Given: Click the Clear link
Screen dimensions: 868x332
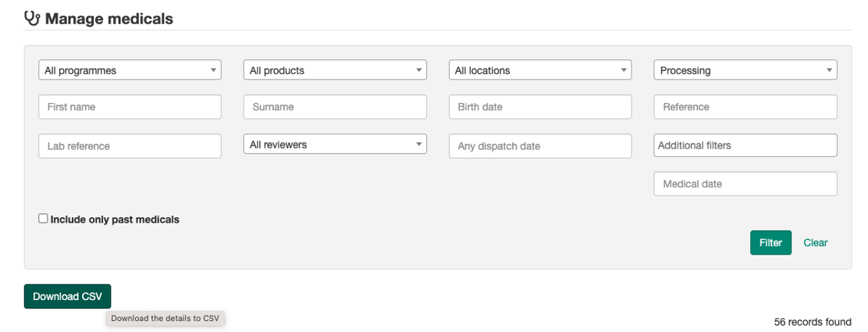Looking at the screenshot, I should [815, 243].
